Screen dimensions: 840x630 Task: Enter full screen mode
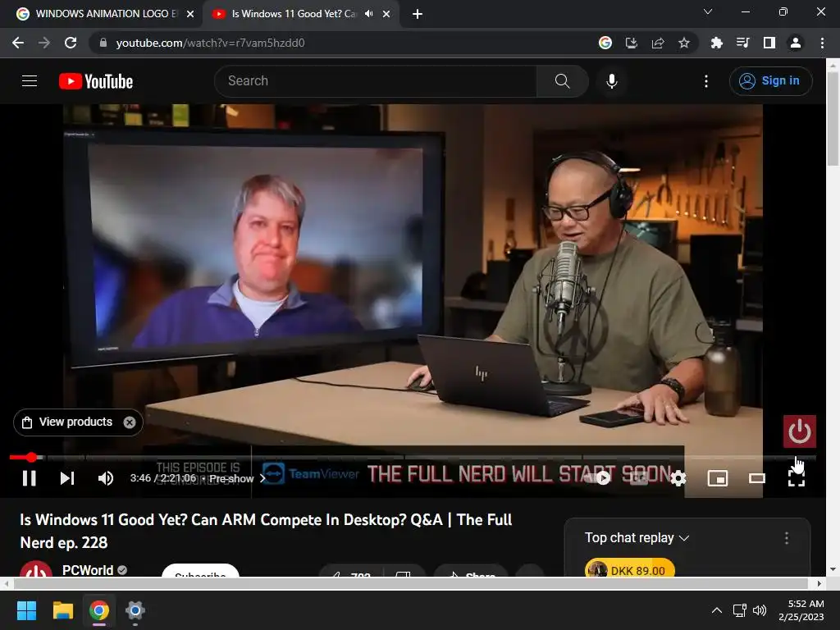(796, 478)
